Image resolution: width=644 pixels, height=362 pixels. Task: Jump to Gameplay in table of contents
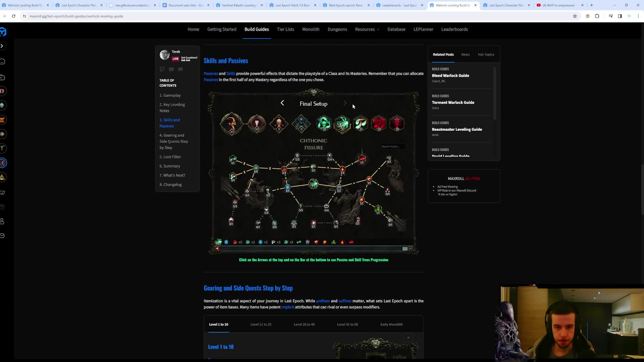[x=170, y=96]
